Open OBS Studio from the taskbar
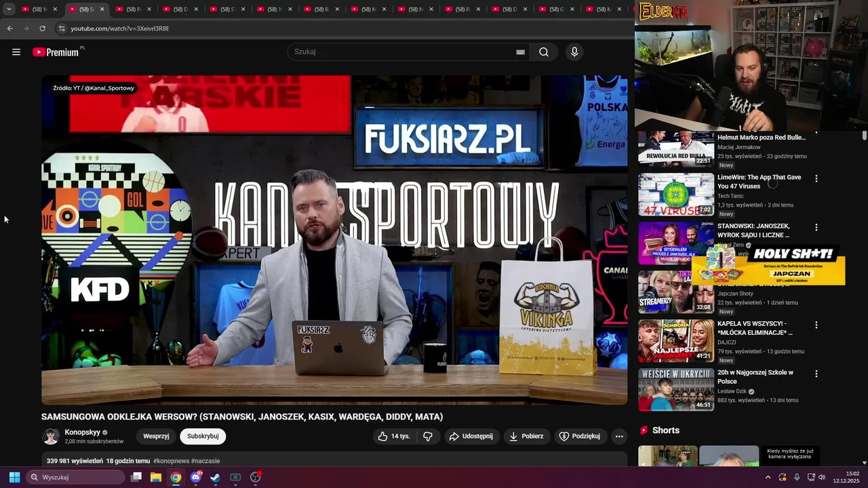 pyautogui.click(x=256, y=477)
